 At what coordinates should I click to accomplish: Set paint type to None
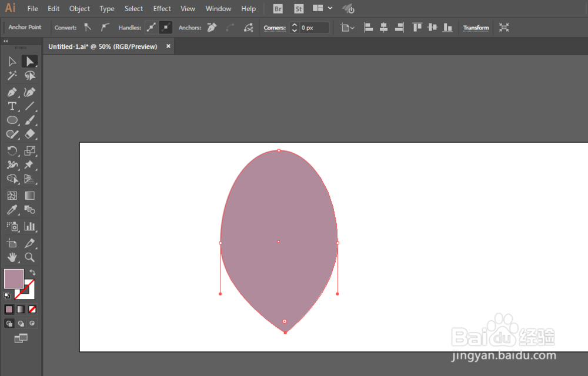(32, 310)
